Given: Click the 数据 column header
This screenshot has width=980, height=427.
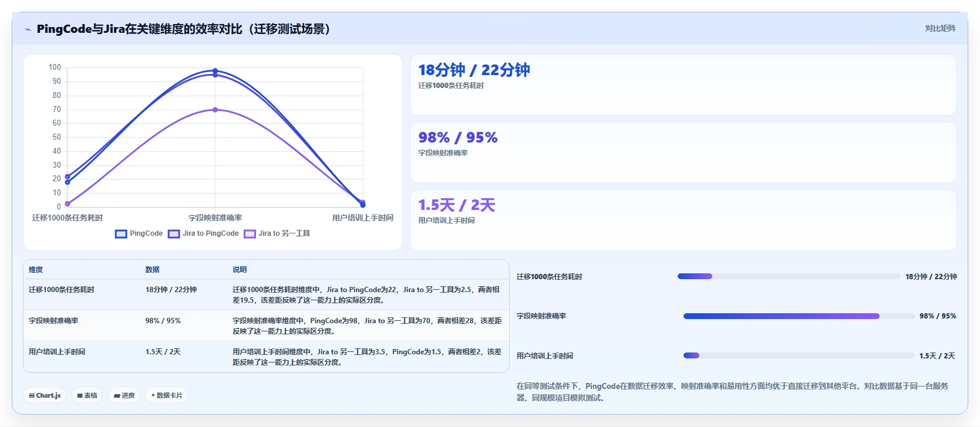Looking at the screenshot, I should click(x=153, y=270).
